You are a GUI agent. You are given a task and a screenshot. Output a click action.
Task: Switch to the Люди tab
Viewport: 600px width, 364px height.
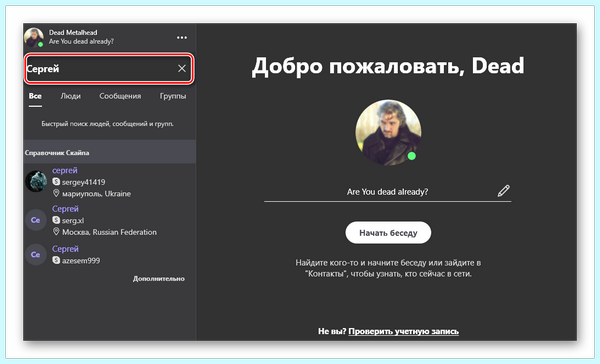pos(70,96)
